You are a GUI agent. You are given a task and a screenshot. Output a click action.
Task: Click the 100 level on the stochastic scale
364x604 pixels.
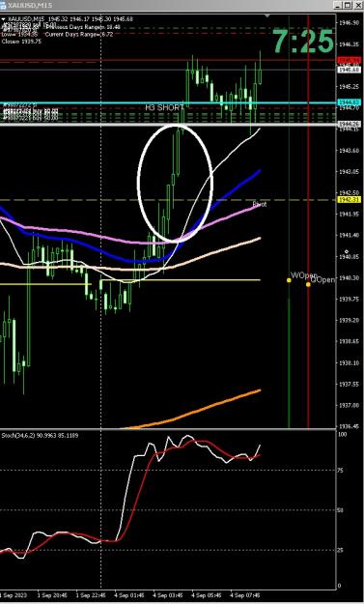[342, 435]
